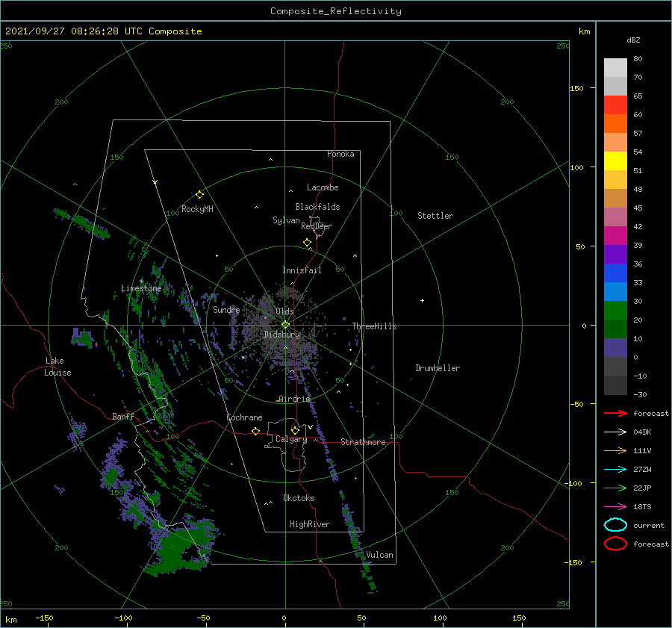The height and width of the screenshot is (628, 672).
Task: Click the Cochrane label
Action: [x=244, y=417]
